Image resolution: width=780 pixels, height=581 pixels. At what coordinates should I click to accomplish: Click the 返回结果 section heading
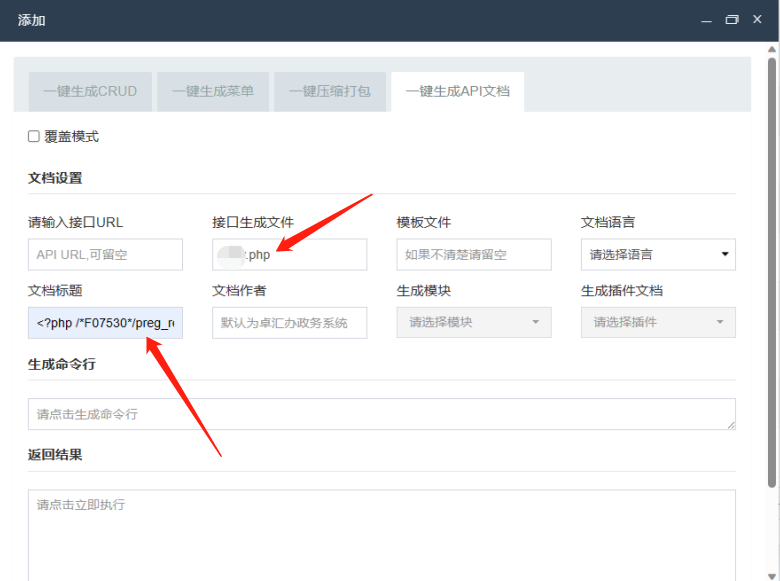[x=55, y=455]
